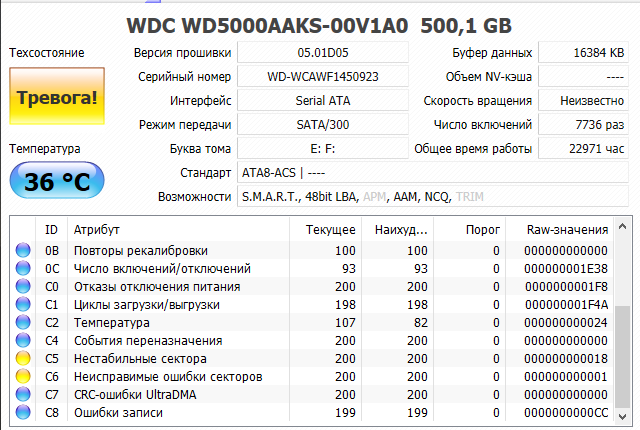The height and width of the screenshot is (430, 640).
Task: Click the yellow Тревога! health status button
Action: click(x=56, y=98)
